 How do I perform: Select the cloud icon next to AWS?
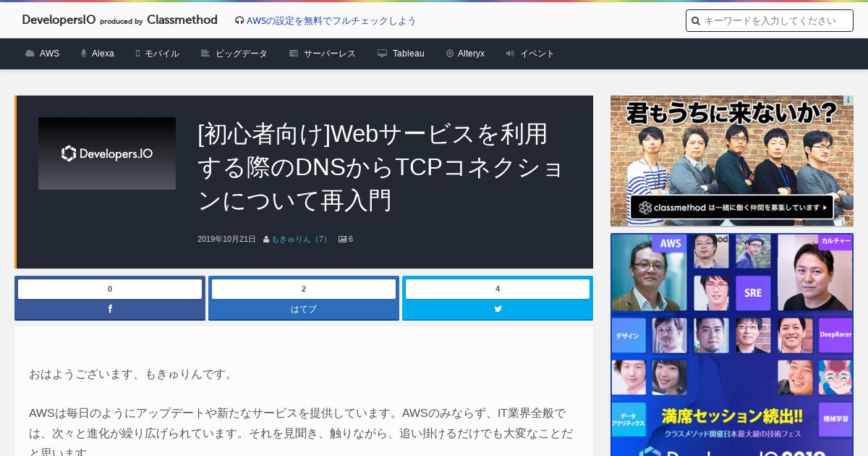pyautogui.click(x=30, y=54)
